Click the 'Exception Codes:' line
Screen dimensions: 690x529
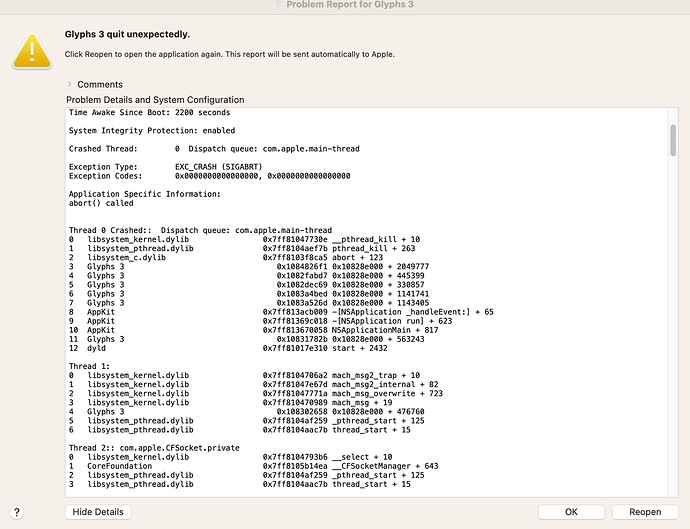209,176
